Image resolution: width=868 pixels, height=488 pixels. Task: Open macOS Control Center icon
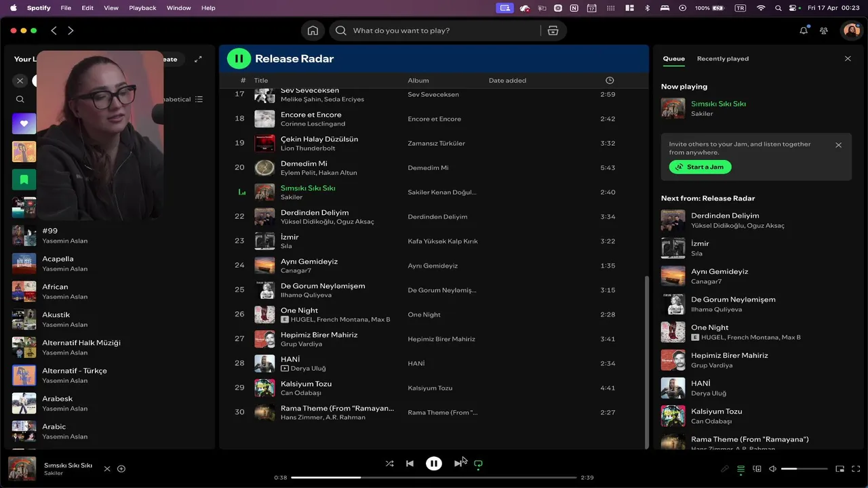pos(793,8)
